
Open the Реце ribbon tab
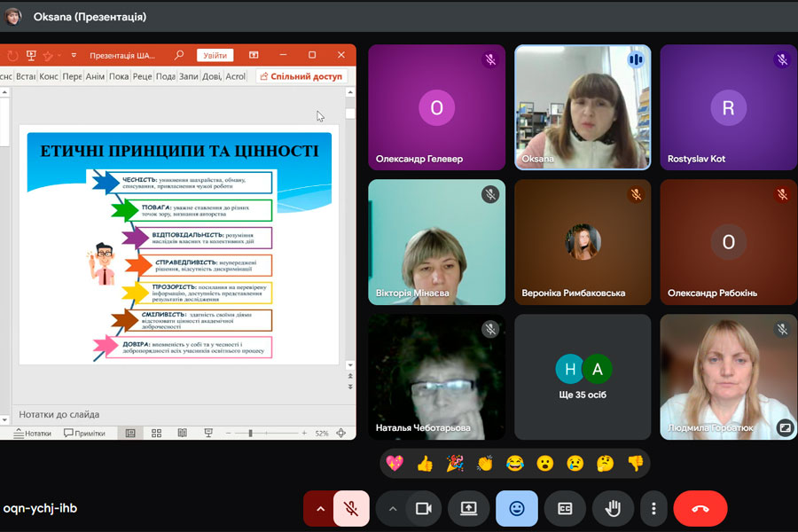click(x=143, y=77)
